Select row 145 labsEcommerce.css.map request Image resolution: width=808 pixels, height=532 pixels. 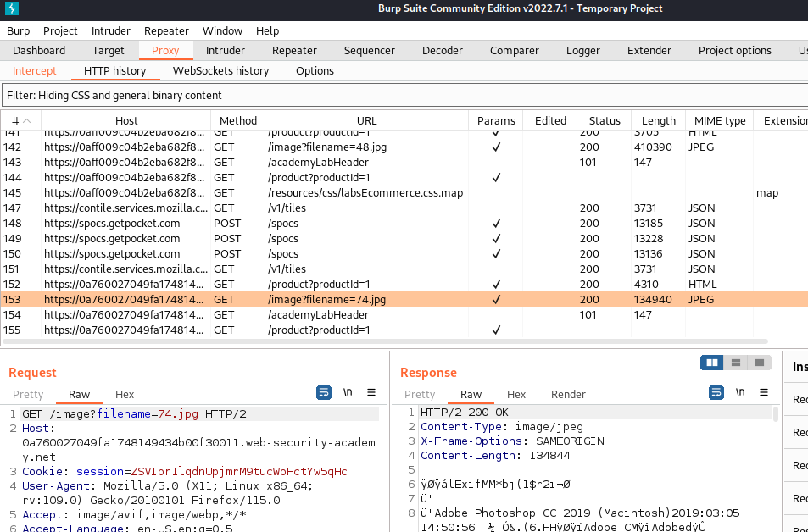[404, 192]
